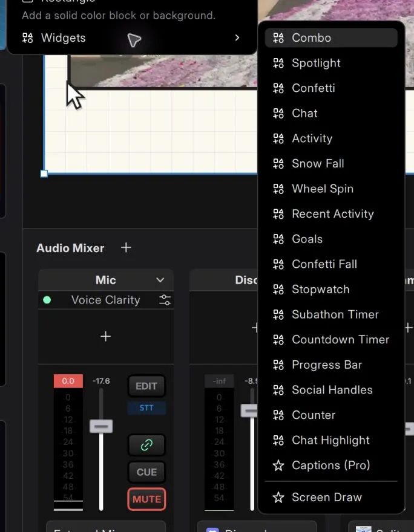414x532 pixels.
Task: Select Screen Draw option
Action: [331, 497]
